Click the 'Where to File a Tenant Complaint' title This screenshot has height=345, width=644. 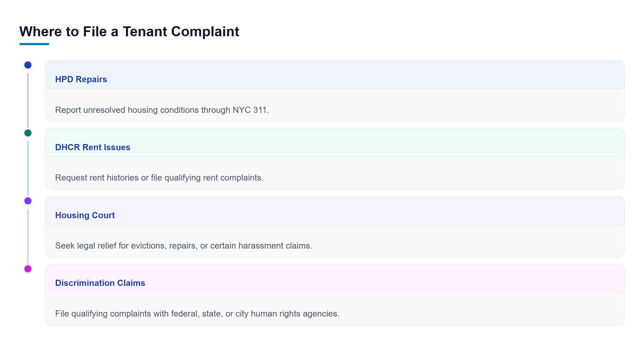point(129,31)
